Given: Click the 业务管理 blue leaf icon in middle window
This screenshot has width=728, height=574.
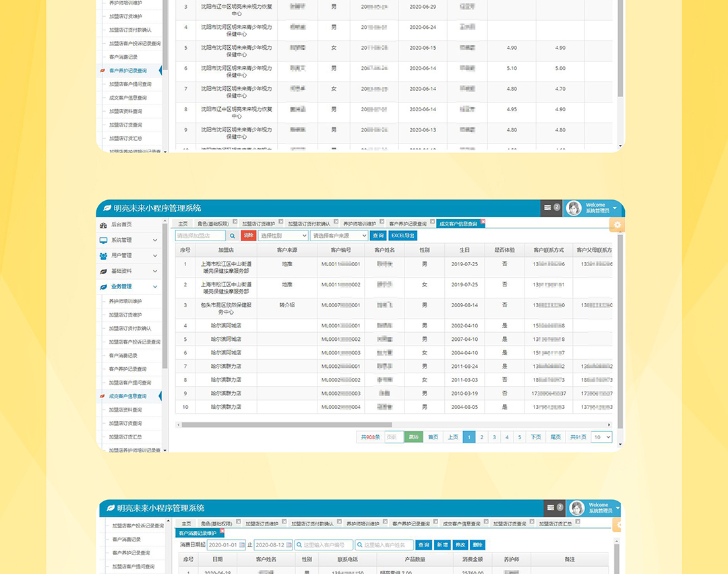Looking at the screenshot, I should pos(103,287).
